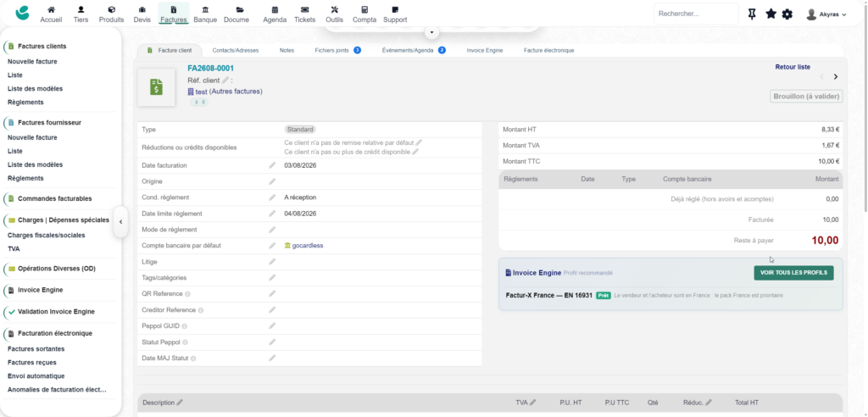The width and height of the screenshot is (868, 417).
Task: Edit the Description column pencil icon
Action: [180, 403]
